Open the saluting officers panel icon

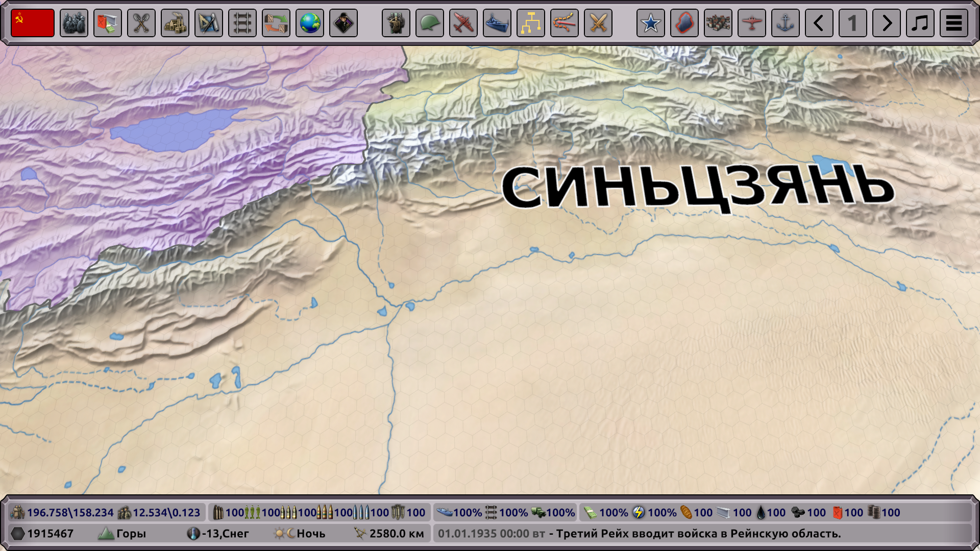tap(396, 23)
